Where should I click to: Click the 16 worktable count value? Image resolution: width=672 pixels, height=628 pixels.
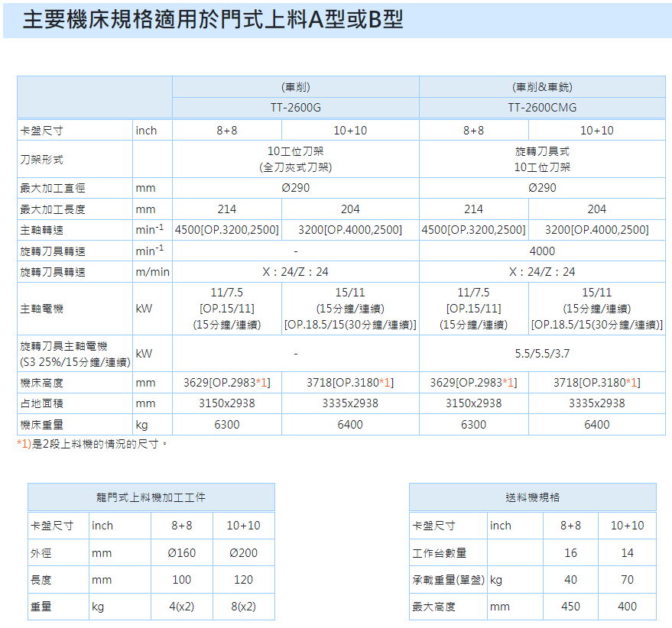570,553
